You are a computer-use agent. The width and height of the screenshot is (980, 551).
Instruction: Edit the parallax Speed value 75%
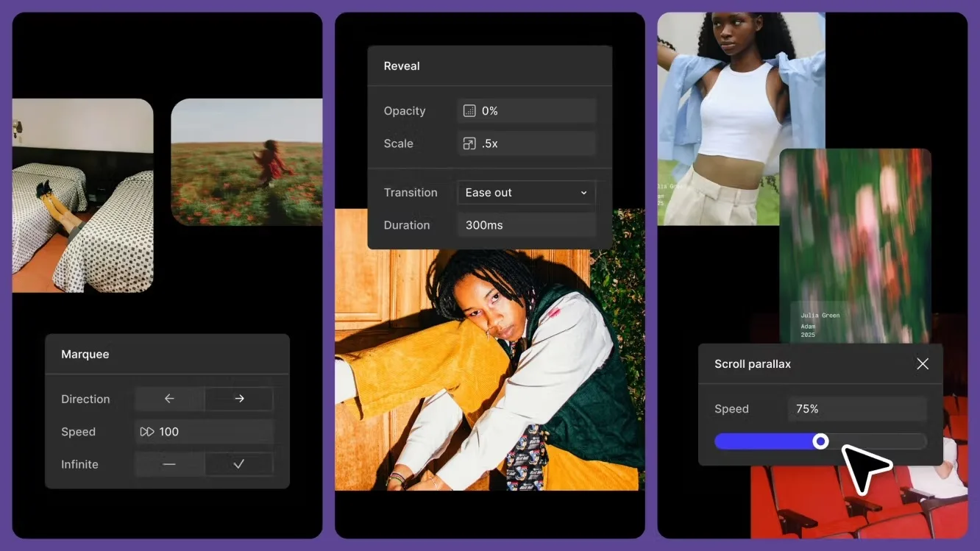coord(857,409)
